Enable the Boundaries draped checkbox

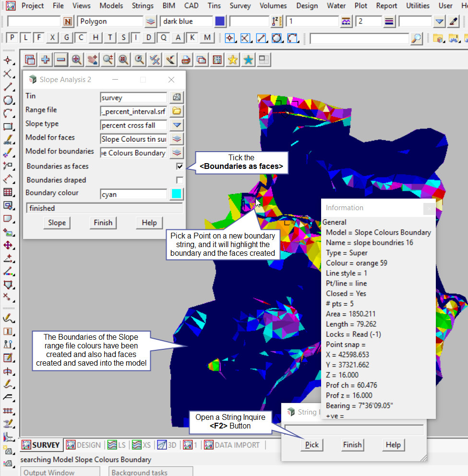180,180
